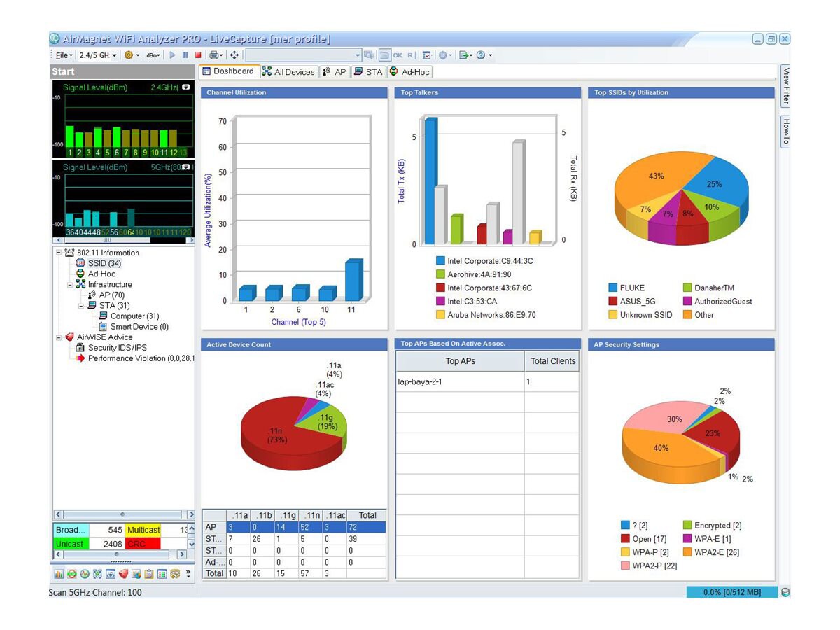The image size is (840, 630).
Task: Click the decodes list icon at bottom left
Action: point(162,574)
